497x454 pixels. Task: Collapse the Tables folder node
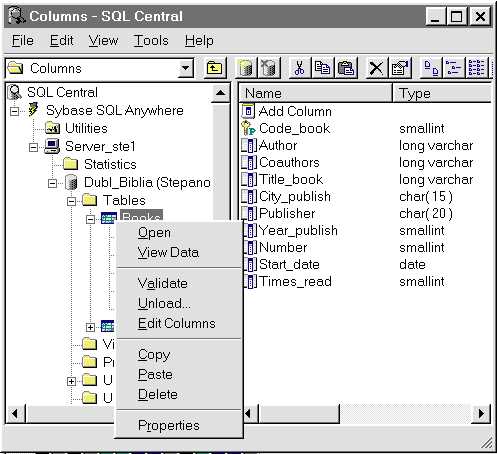tap(71, 201)
